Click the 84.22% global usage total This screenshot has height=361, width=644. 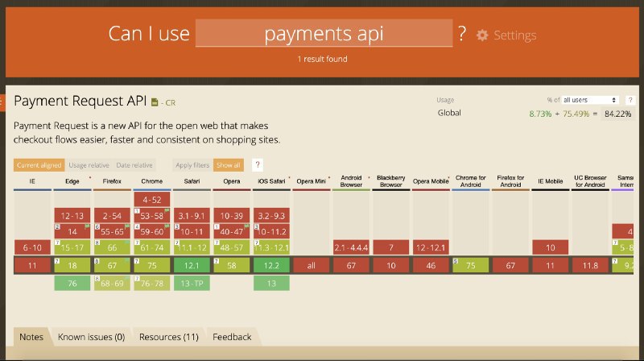pyautogui.click(x=617, y=114)
